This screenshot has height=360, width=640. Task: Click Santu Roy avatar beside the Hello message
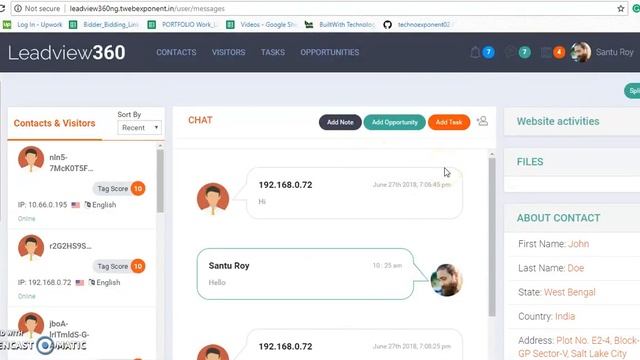click(x=447, y=280)
